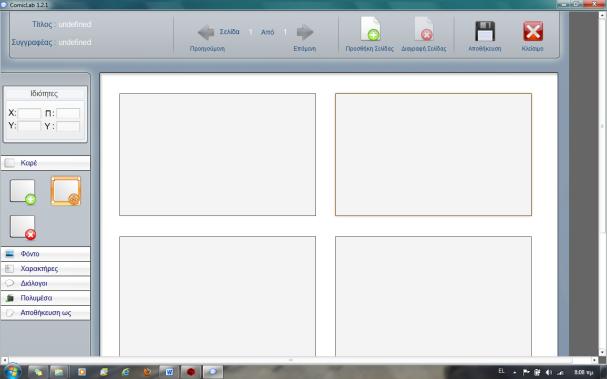Click the vertical scrollbar down arrow

point(602,352)
